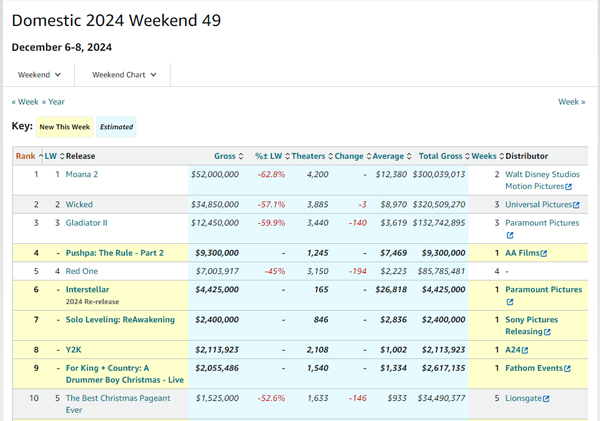600x421 pixels.
Task: Click external link icon after Fathom Events
Action: click(567, 369)
